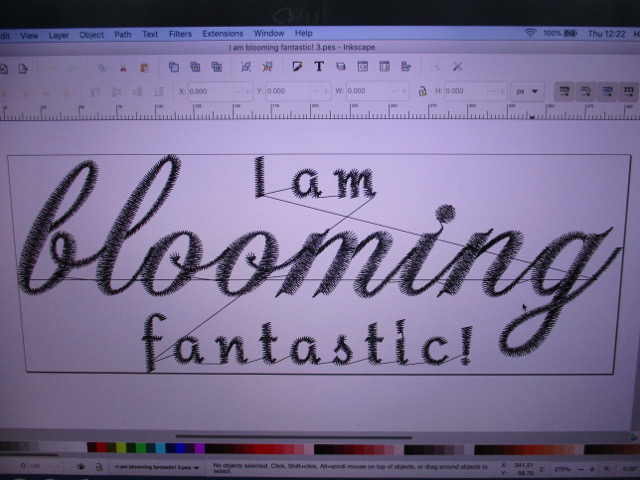Zoom in with the plus button
This screenshot has width=640, height=480.
pos(592,470)
